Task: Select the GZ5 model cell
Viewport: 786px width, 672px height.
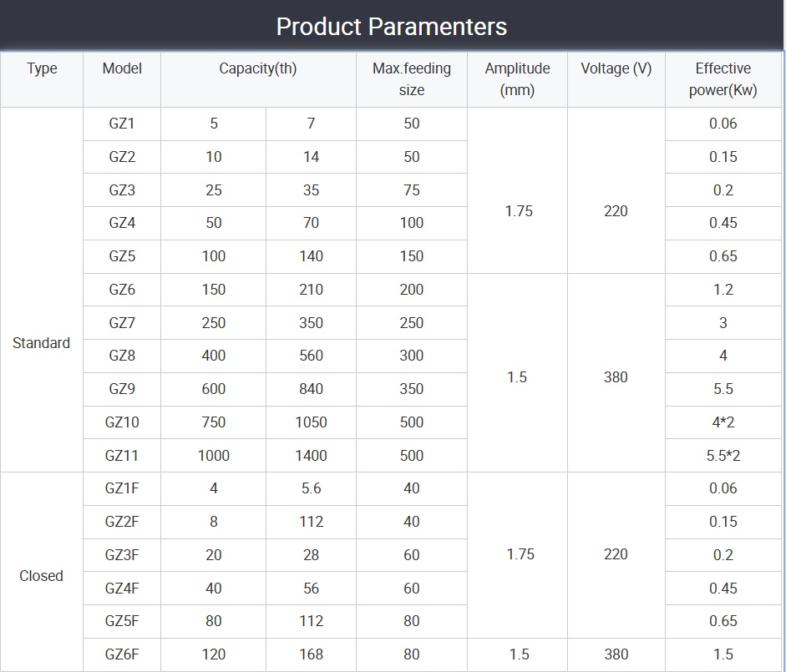Action: coord(122,256)
